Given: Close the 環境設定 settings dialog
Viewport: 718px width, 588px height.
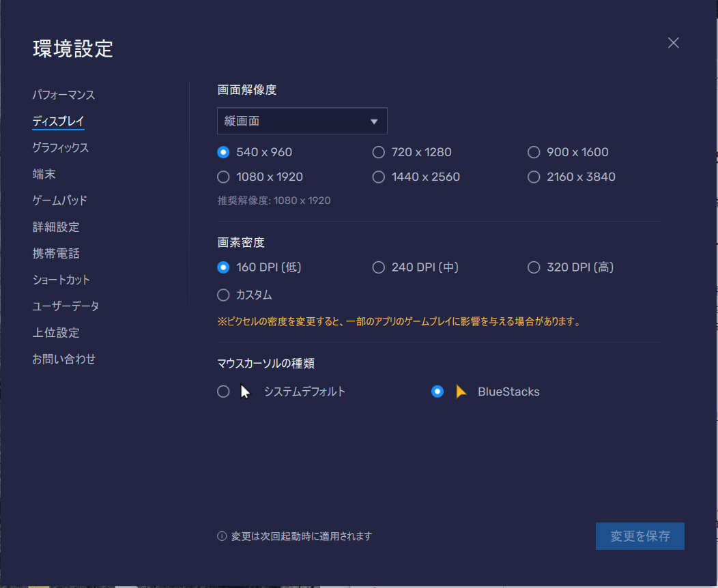Looking at the screenshot, I should (x=674, y=43).
